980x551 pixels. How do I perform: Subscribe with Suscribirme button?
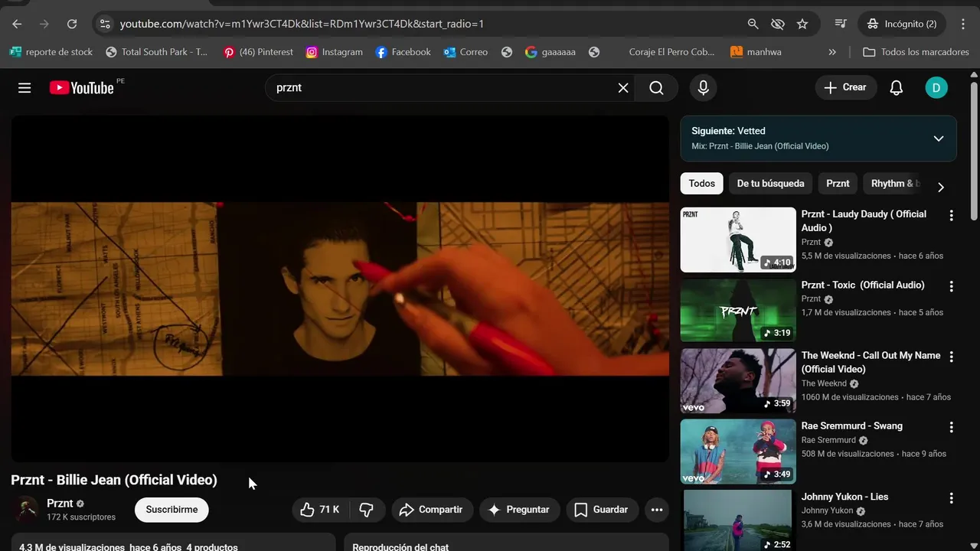coord(171,510)
